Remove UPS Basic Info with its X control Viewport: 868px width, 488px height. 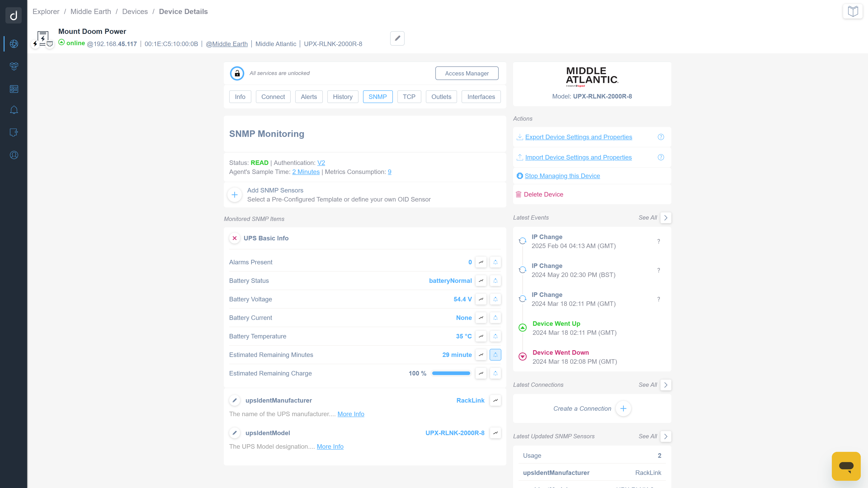(x=235, y=238)
